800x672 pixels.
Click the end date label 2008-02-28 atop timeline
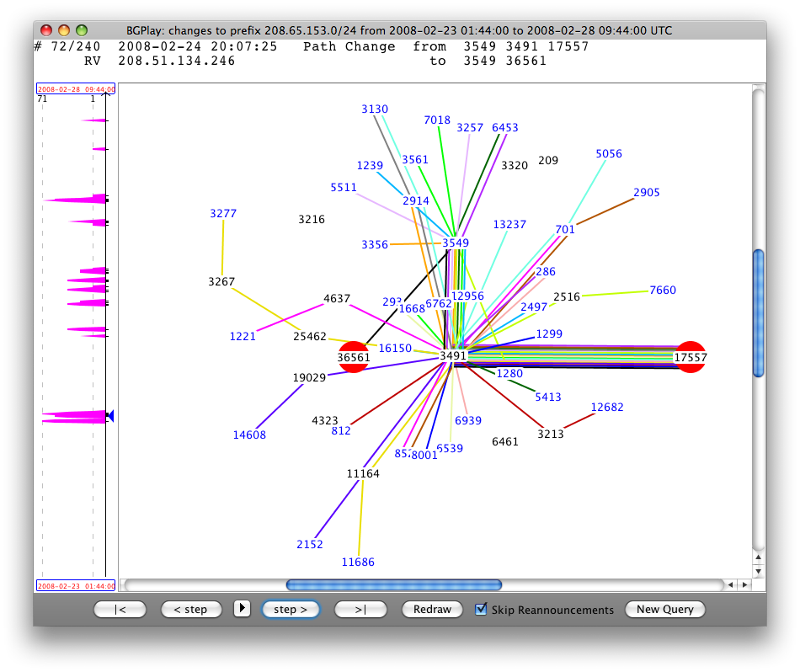click(76, 88)
